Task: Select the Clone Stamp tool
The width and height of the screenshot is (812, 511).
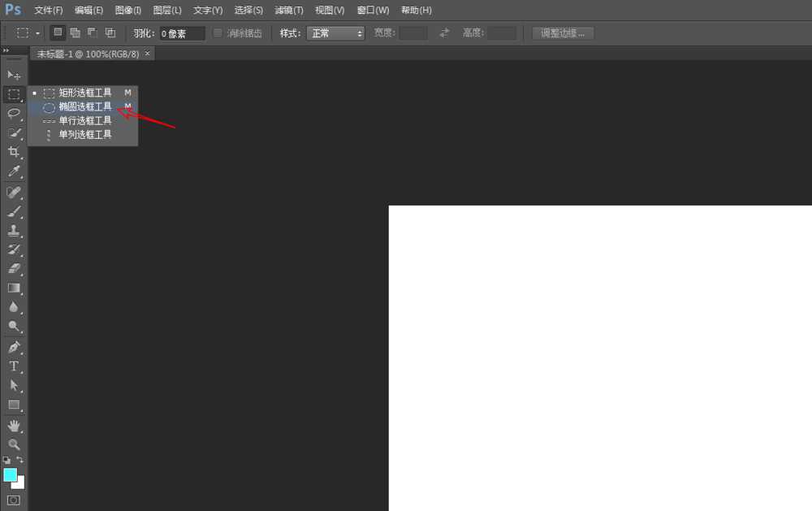Action: pos(14,231)
